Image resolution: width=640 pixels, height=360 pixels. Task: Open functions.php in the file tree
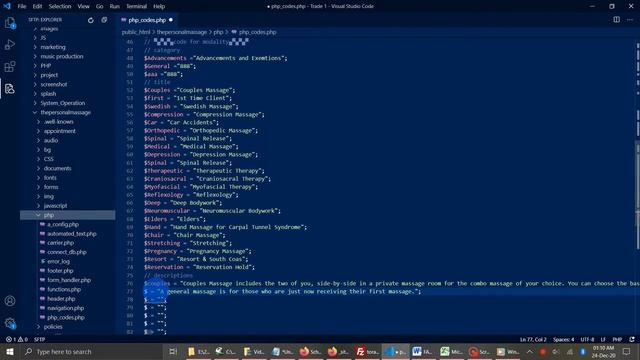[64, 289]
